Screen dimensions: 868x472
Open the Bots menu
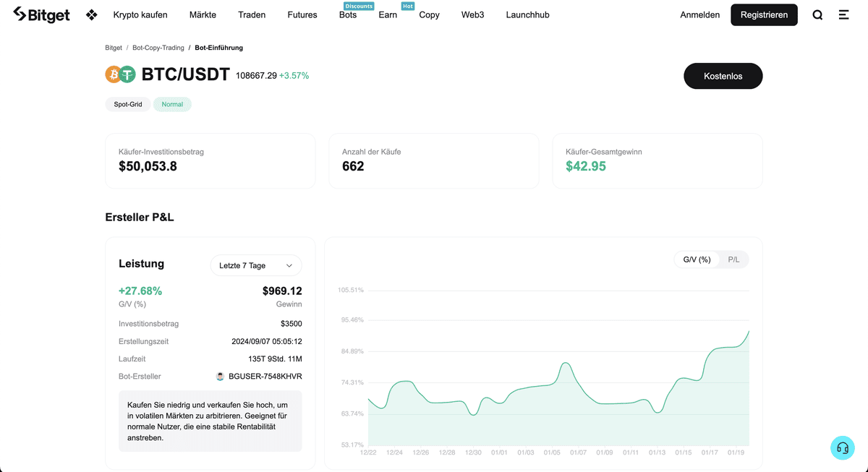point(348,14)
